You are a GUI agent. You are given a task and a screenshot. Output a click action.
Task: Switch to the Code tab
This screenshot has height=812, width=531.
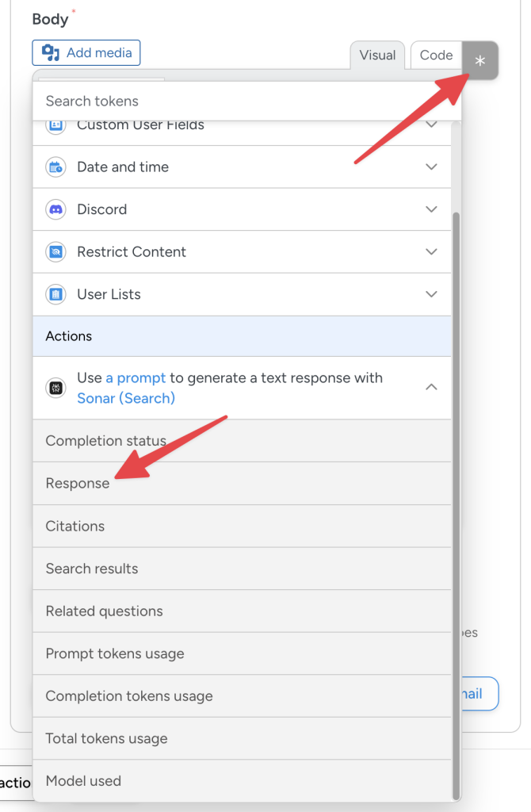[435, 55]
